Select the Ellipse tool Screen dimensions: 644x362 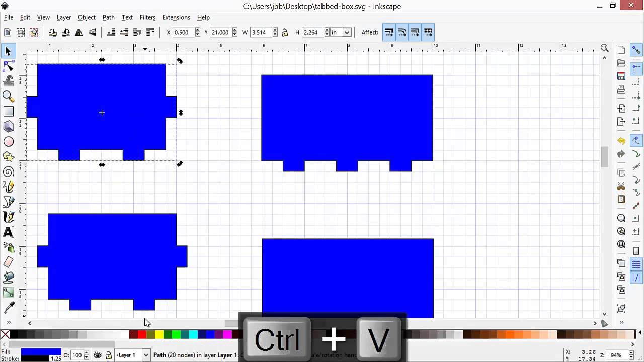[x=8, y=142]
